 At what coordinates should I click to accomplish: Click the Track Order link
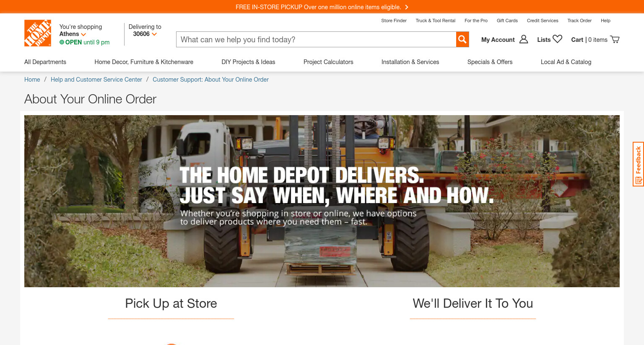[x=579, y=21]
